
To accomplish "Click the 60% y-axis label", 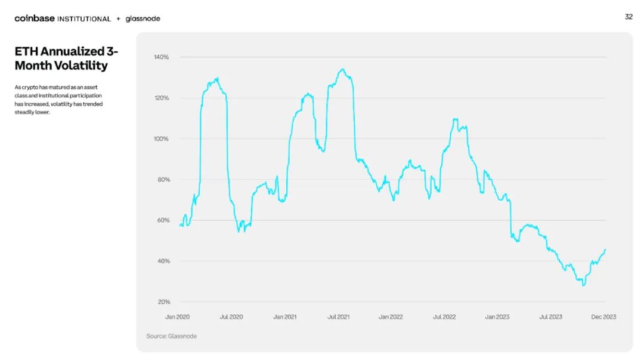I will pyautogui.click(x=163, y=220).
